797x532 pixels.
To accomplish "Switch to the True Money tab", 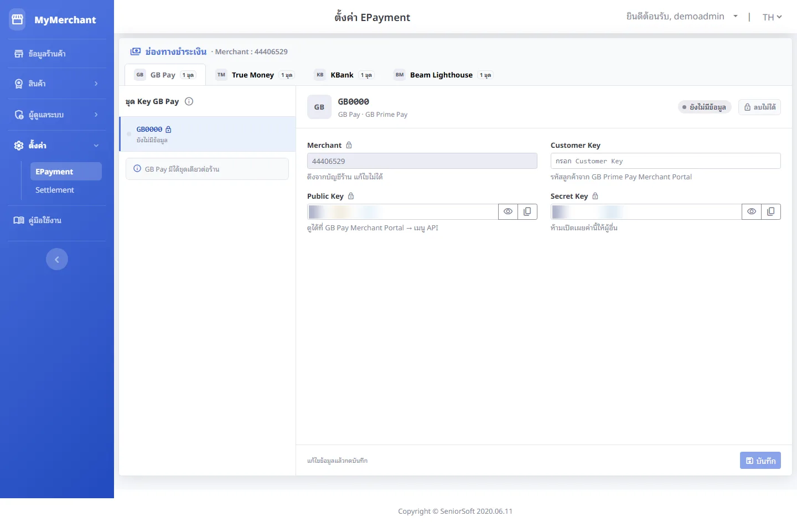I will click(x=255, y=75).
